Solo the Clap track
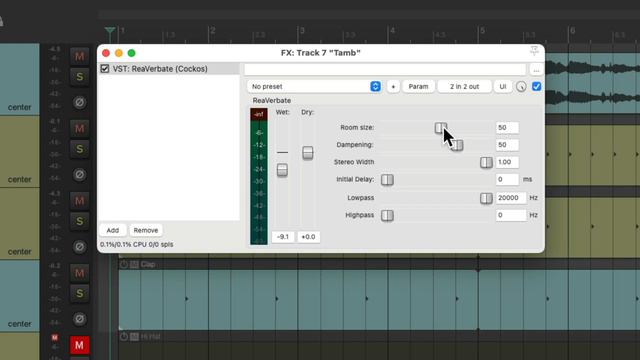Screen dimensions: 640x360 (80, 293)
